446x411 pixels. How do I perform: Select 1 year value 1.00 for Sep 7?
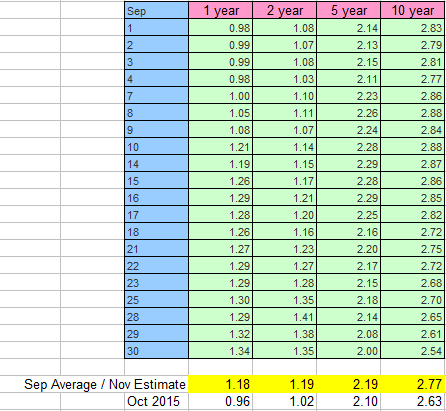click(221, 95)
